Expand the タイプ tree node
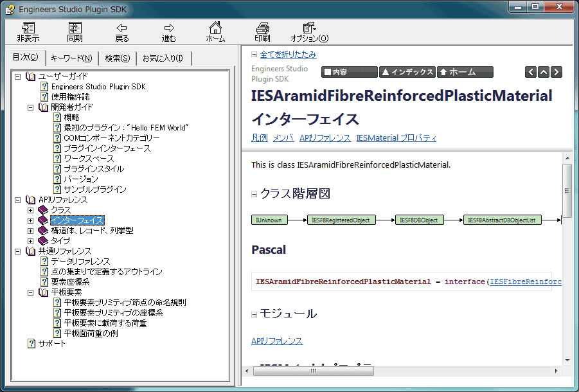This screenshot has width=579, height=392. (x=31, y=241)
